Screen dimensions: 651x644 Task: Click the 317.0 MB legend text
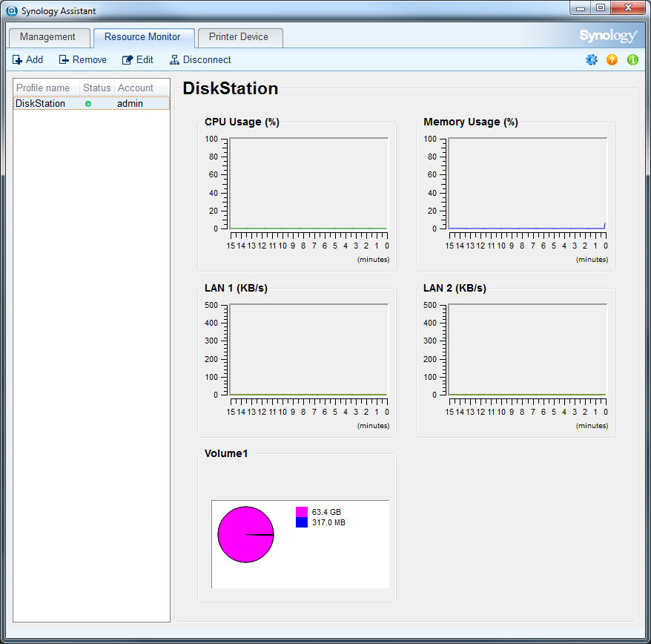click(x=328, y=522)
